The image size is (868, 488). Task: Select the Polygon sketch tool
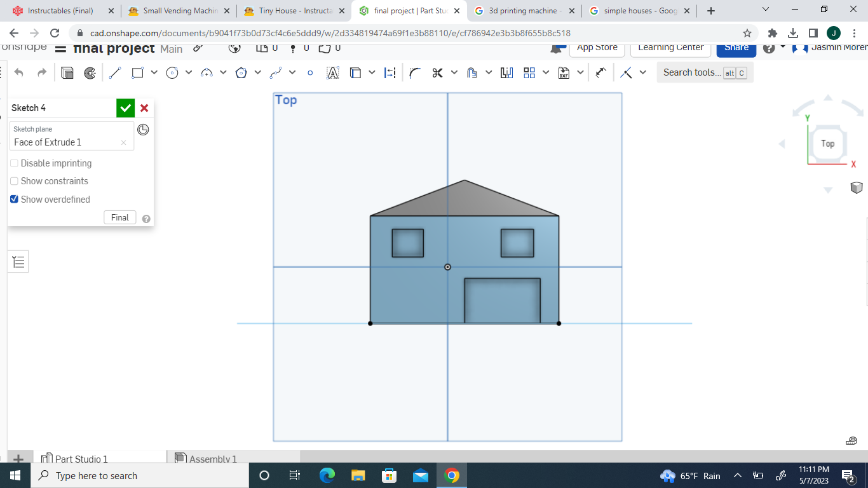(x=241, y=72)
